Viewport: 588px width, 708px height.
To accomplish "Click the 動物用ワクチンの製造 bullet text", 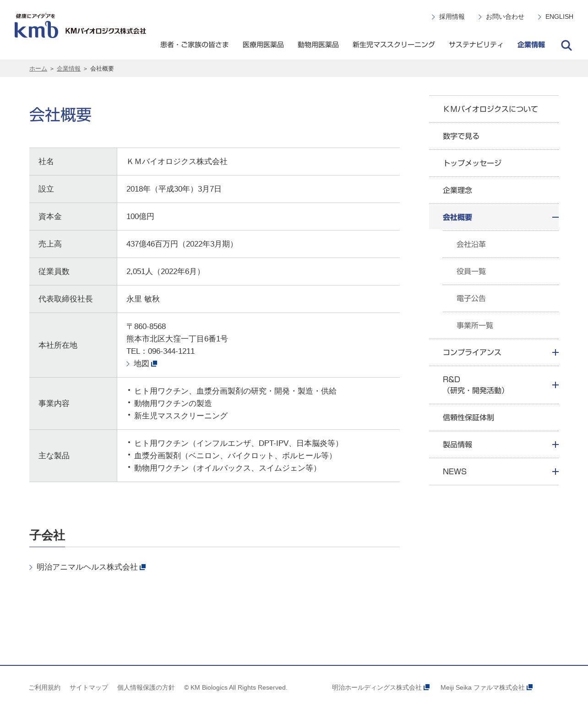I will pyautogui.click(x=173, y=403).
